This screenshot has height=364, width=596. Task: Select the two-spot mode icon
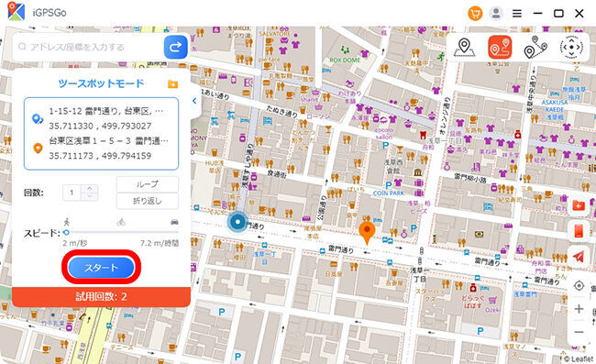(x=500, y=48)
